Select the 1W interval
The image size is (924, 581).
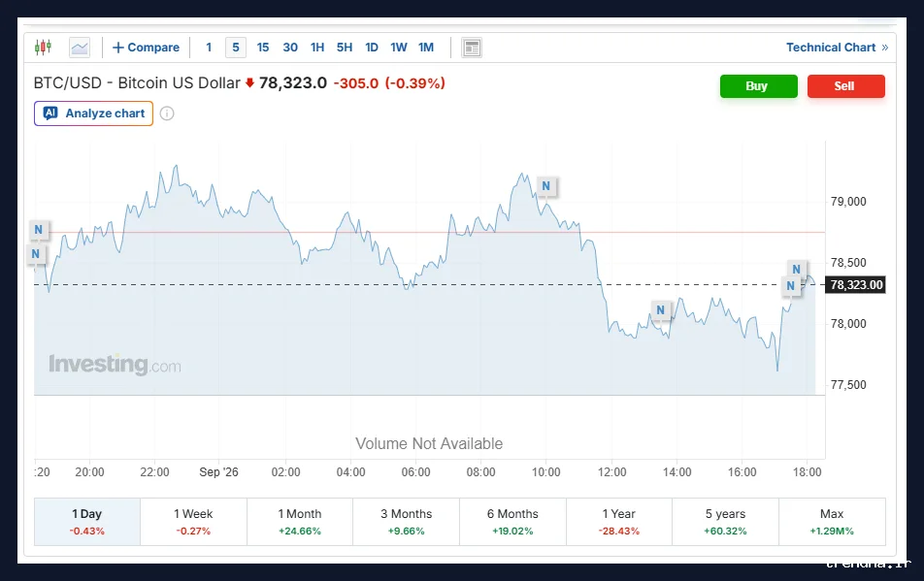point(398,48)
